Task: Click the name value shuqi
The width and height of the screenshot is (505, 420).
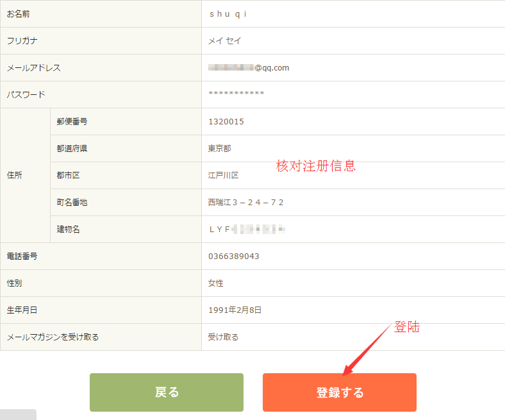Action: 228,14
